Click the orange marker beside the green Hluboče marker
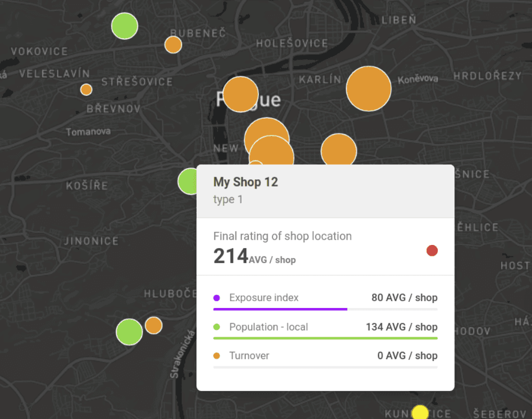The height and width of the screenshot is (419, 532). click(154, 325)
